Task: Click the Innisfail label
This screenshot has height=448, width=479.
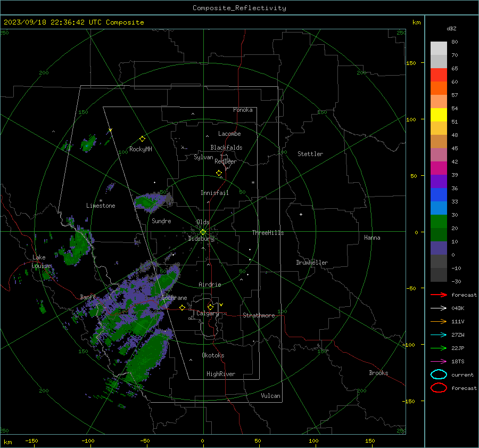Action: coord(214,193)
